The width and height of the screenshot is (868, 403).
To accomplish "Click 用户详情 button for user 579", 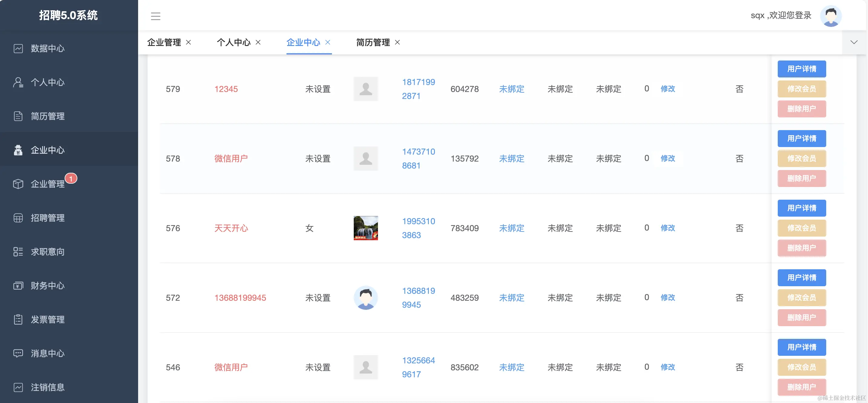I will click(x=801, y=69).
